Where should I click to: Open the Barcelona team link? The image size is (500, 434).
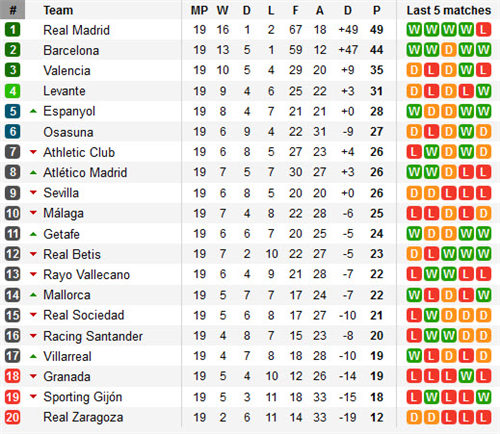71,50
